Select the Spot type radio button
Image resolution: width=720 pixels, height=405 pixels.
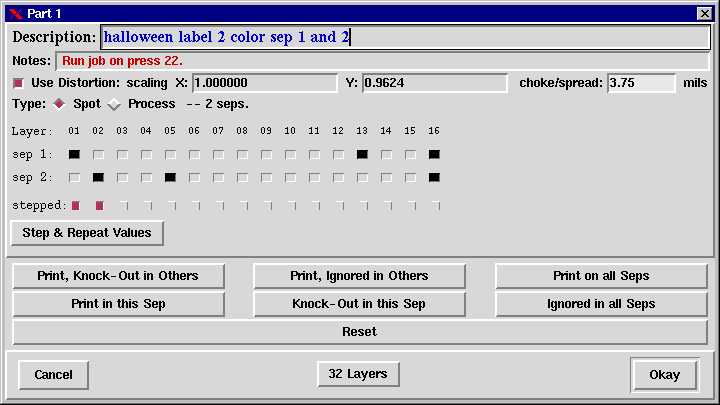(59, 104)
